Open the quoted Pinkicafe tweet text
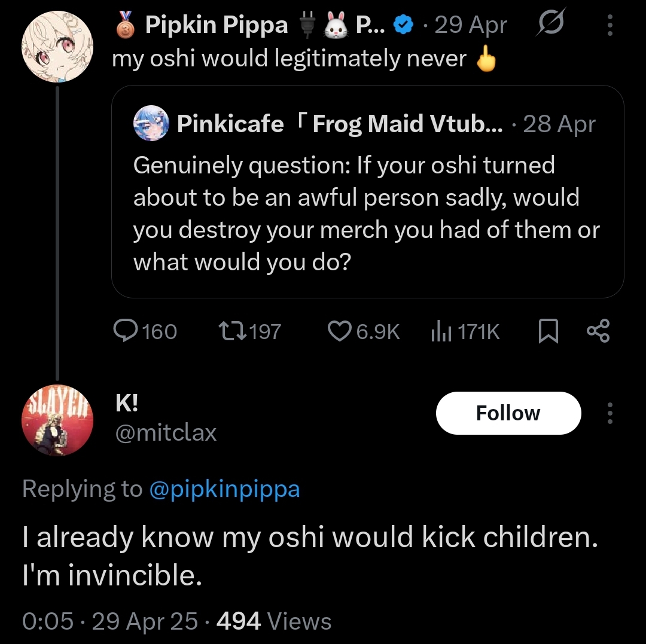This screenshot has width=646, height=644. [x=366, y=213]
